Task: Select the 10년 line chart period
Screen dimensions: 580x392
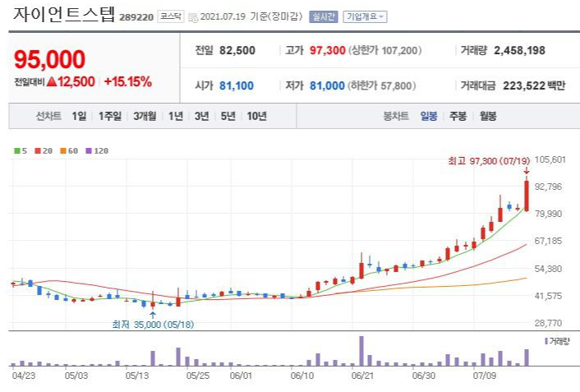Action: tap(256, 116)
